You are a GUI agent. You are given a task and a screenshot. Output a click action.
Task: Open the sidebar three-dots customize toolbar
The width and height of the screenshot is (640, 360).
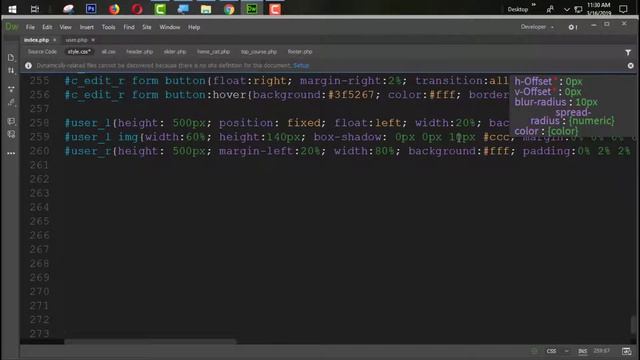click(x=11, y=153)
